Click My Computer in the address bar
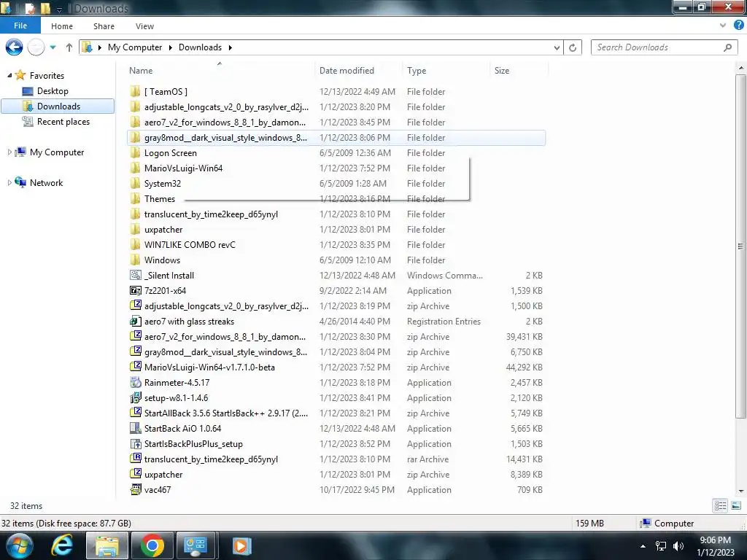Screen dimensions: 747x560 (135, 47)
